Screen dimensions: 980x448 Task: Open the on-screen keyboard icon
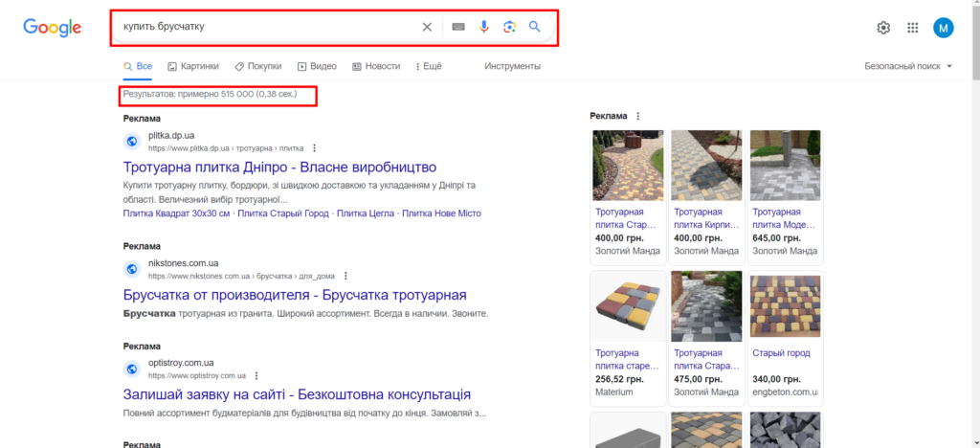coord(458,27)
